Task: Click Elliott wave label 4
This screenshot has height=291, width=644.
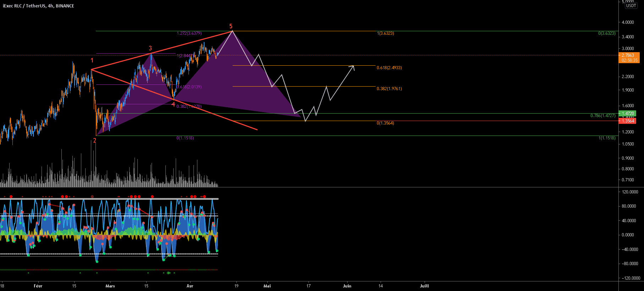Action: pyautogui.click(x=173, y=104)
